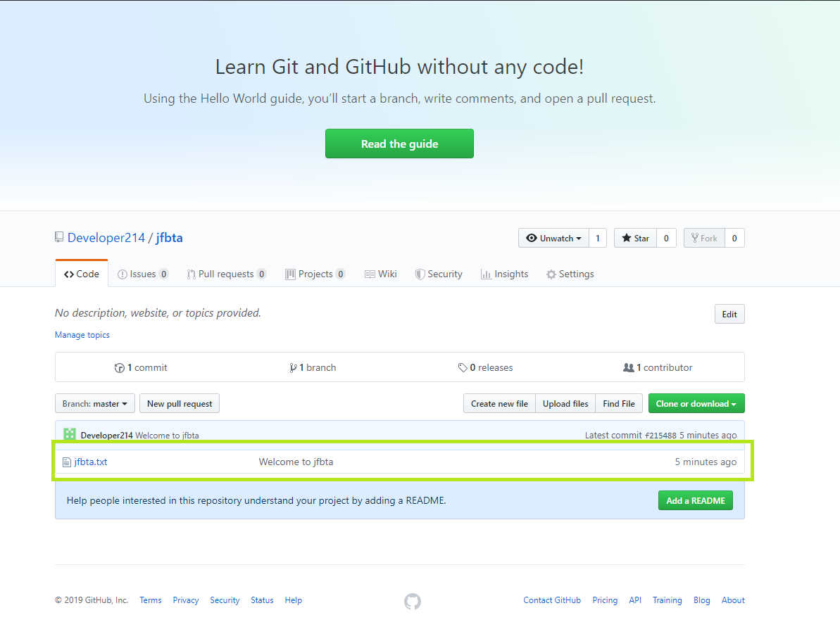Open the jfbta.txt file
Image resolution: width=840 pixels, height=634 pixels.
(91, 462)
